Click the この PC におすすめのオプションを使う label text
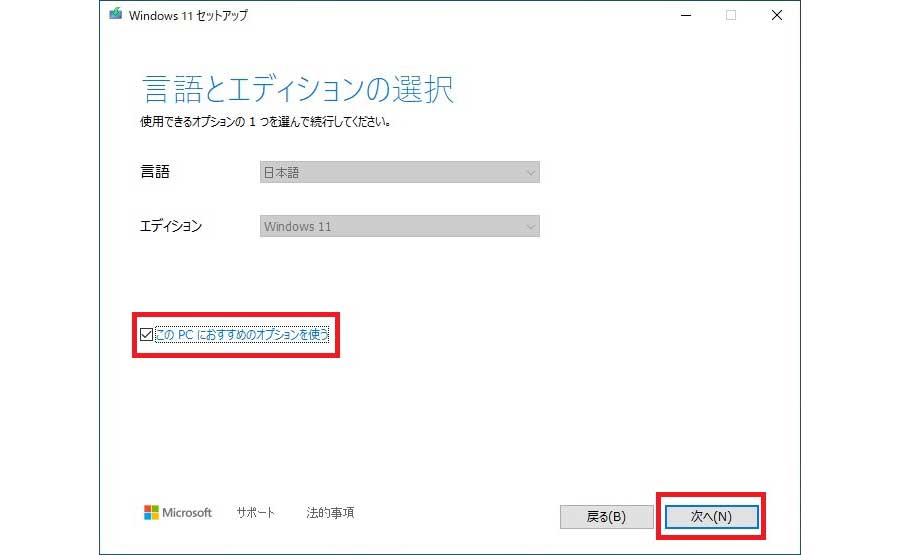This screenshot has width=900, height=555. pos(241,334)
